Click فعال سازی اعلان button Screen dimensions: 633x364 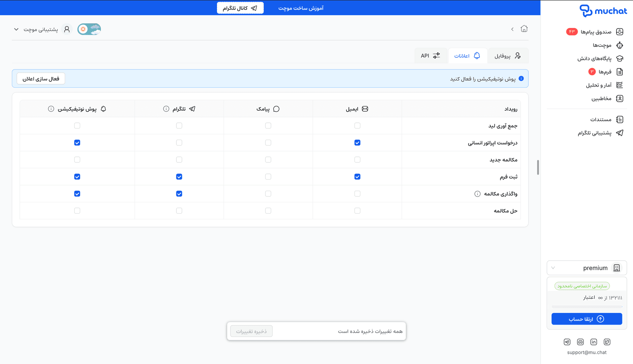pyautogui.click(x=41, y=78)
